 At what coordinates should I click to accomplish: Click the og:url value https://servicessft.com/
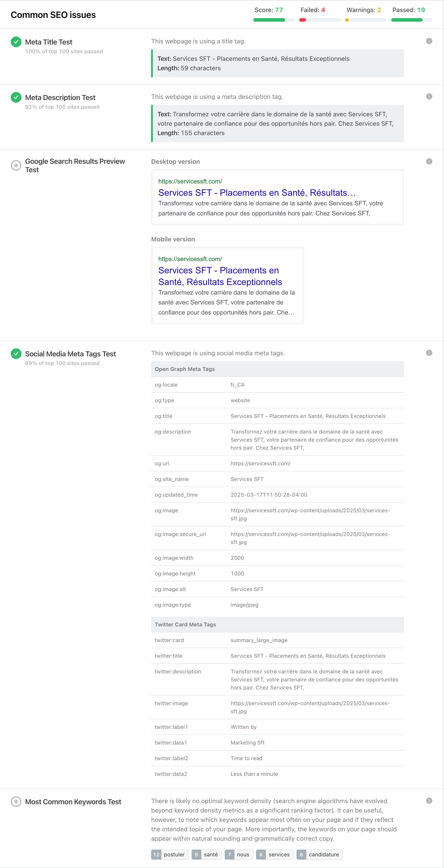(260, 463)
